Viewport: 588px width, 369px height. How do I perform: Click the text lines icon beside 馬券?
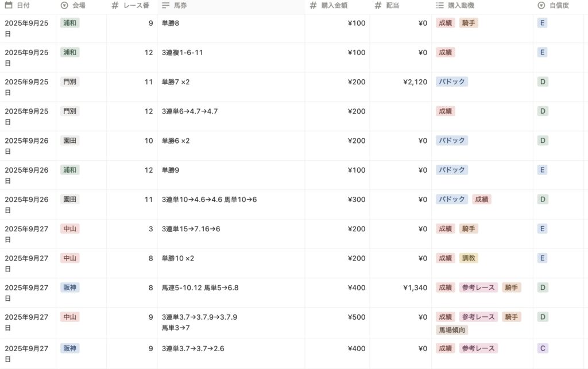tap(165, 6)
